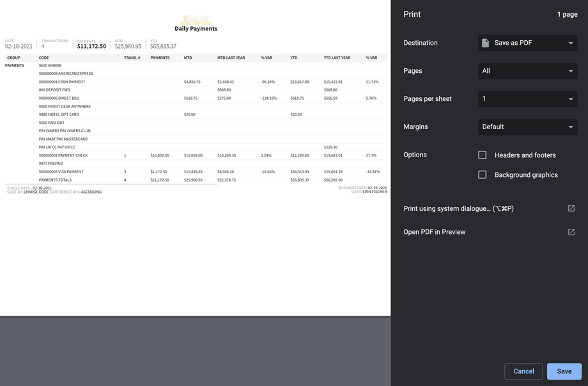Screen dimensions: 588x386
Task: Click the $65,835.37 YTD summary value
Action: pos(163,46)
